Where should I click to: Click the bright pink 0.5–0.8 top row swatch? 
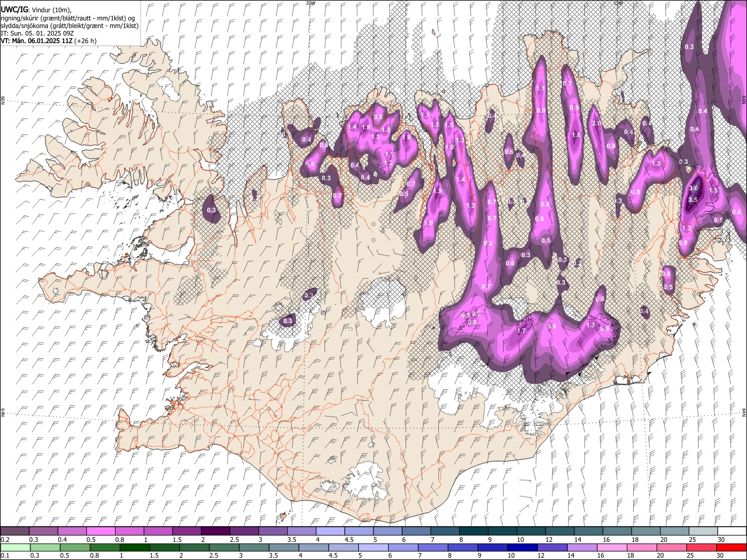pyautogui.click(x=100, y=531)
